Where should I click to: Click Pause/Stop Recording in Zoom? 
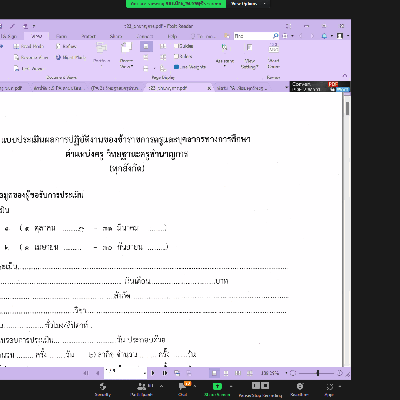pyautogui.click(x=260, y=389)
